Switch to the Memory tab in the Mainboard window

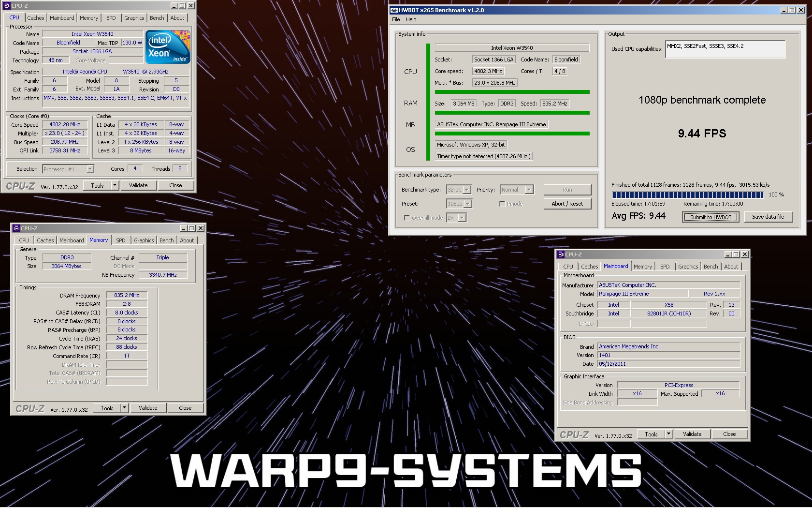coord(643,267)
